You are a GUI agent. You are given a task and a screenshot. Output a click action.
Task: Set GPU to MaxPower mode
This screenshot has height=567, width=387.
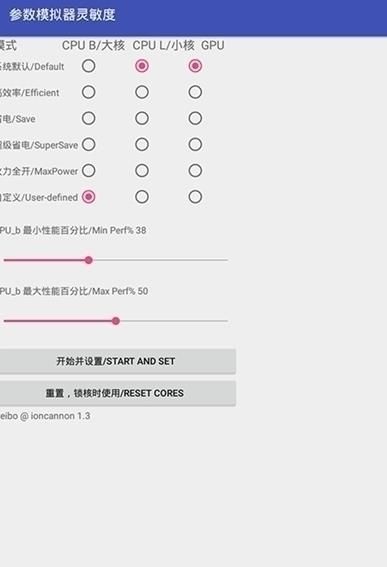195,171
